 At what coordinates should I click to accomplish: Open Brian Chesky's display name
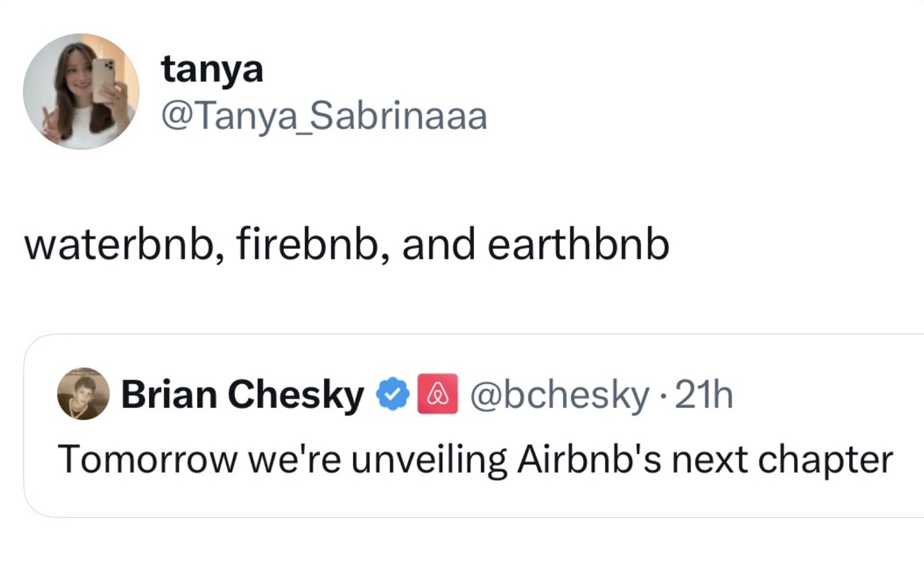click(x=242, y=395)
